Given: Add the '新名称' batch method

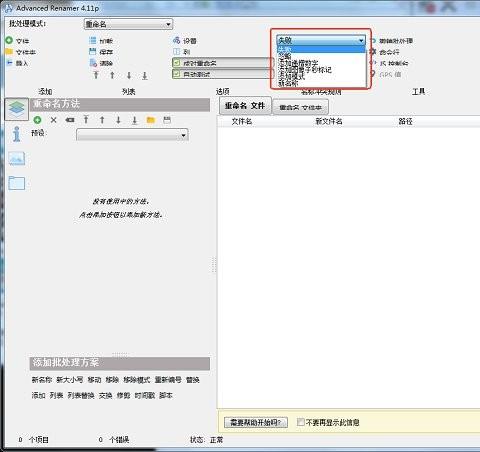Looking at the screenshot, I should [x=42, y=379].
